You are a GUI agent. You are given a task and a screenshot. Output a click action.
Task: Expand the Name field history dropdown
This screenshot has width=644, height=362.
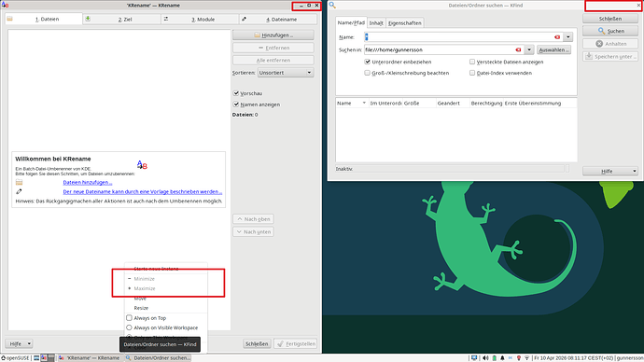coord(568,37)
